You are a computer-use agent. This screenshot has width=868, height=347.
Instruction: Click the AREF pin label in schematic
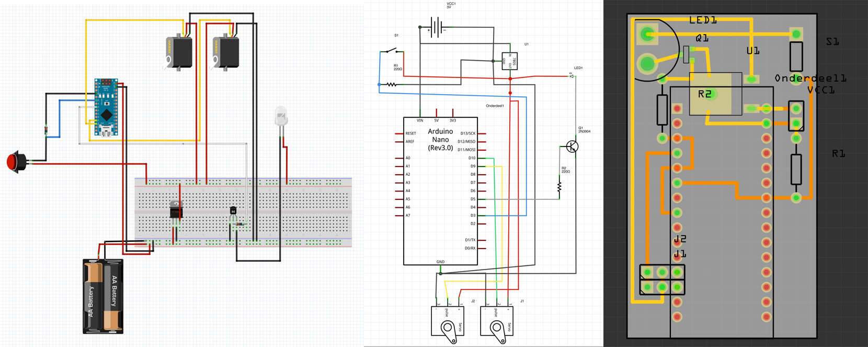[x=409, y=141]
